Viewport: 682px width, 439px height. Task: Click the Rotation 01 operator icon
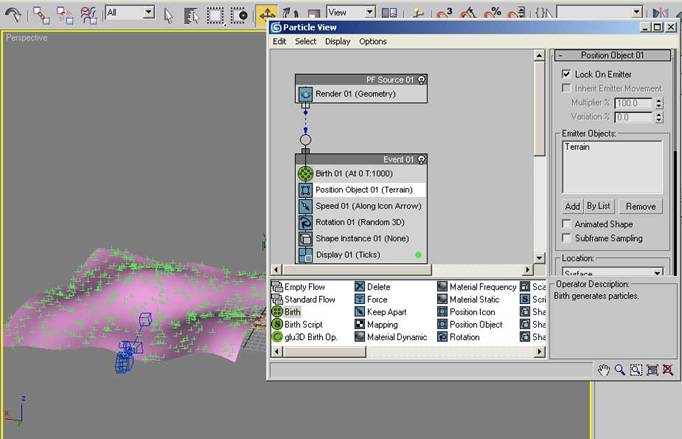(307, 222)
